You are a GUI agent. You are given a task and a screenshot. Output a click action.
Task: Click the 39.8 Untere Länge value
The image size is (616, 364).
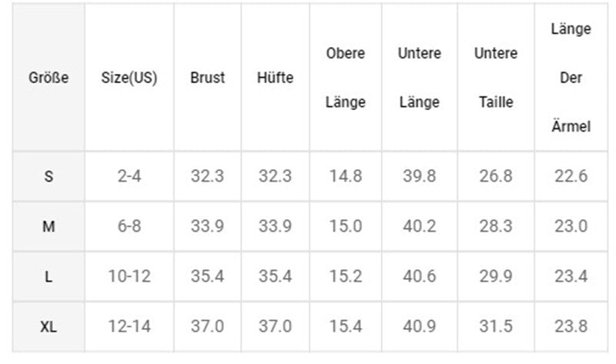point(420,176)
